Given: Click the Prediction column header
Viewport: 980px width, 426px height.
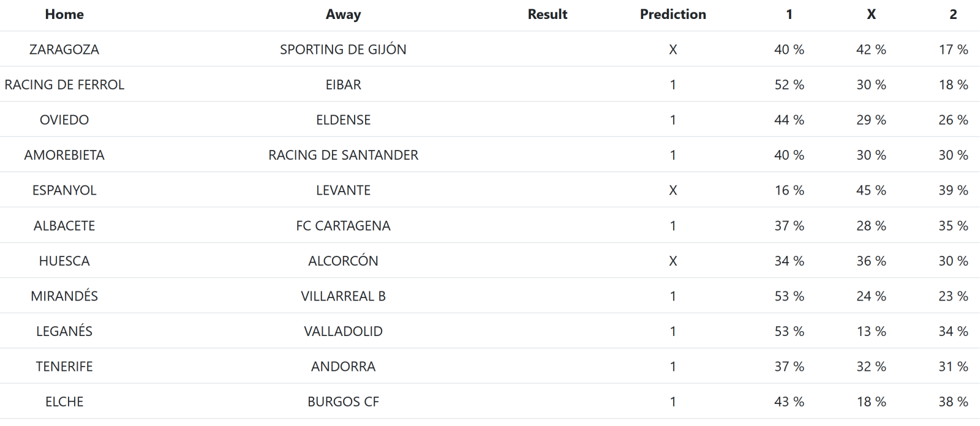Looking at the screenshot, I should [673, 15].
